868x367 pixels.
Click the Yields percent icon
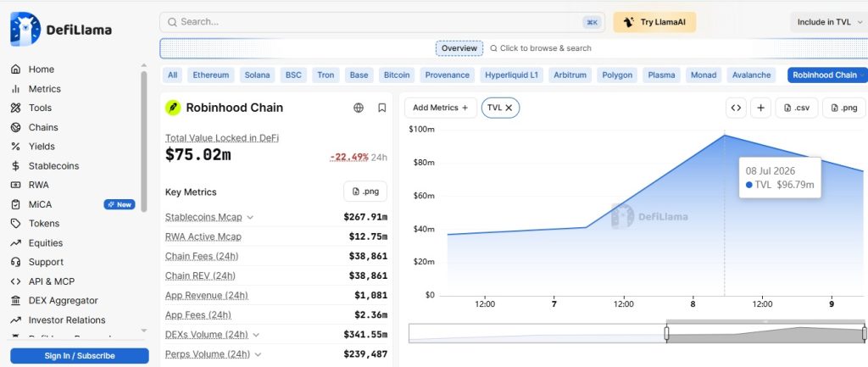pyautogui.click(x=15, y=147)
